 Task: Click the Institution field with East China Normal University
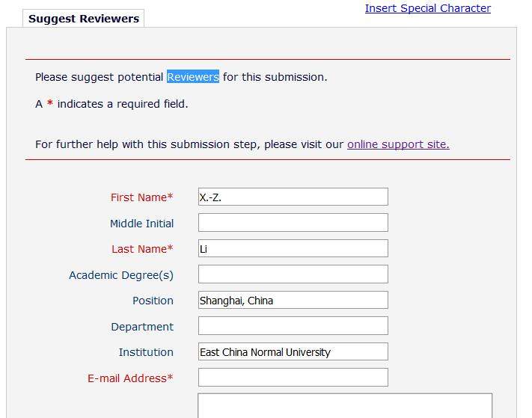click(x=293, y=352)
